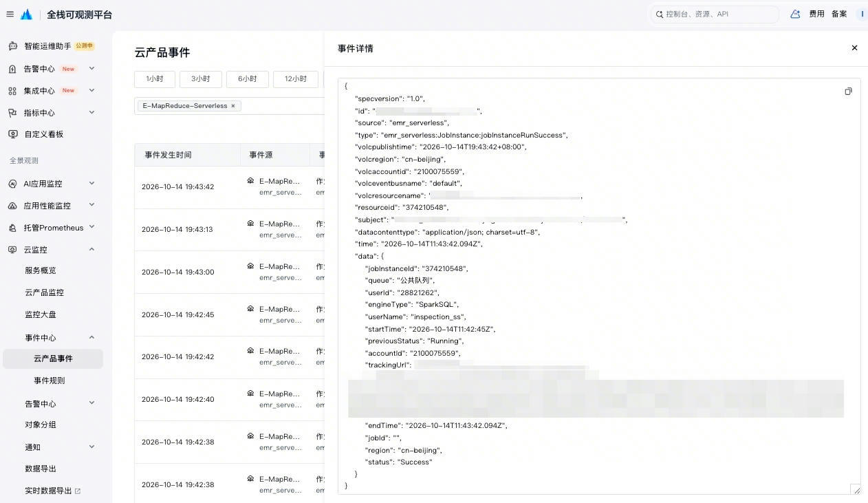Click the event source icon in the 19:43:13 row
Image resolution: width=868 pixels, height=503 pixels.
click(x=250, y=224)
